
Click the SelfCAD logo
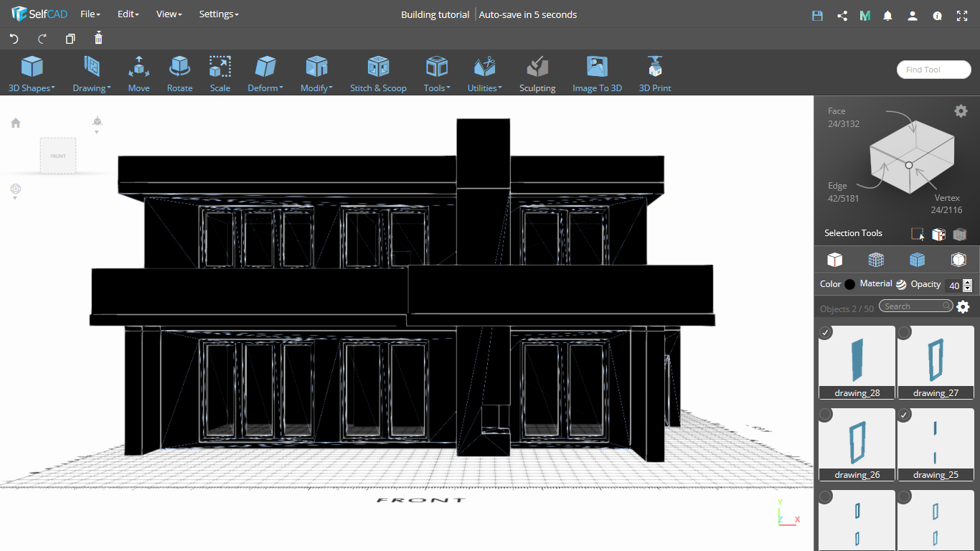39,14
